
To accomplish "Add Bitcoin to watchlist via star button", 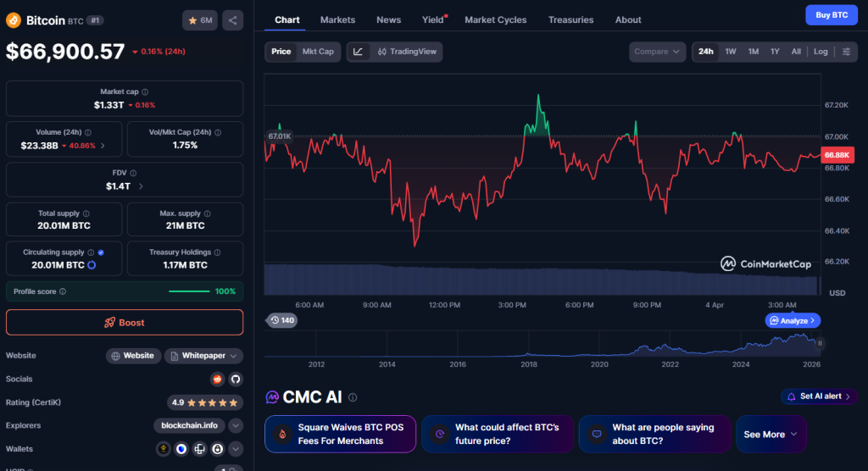I will 199,20.
